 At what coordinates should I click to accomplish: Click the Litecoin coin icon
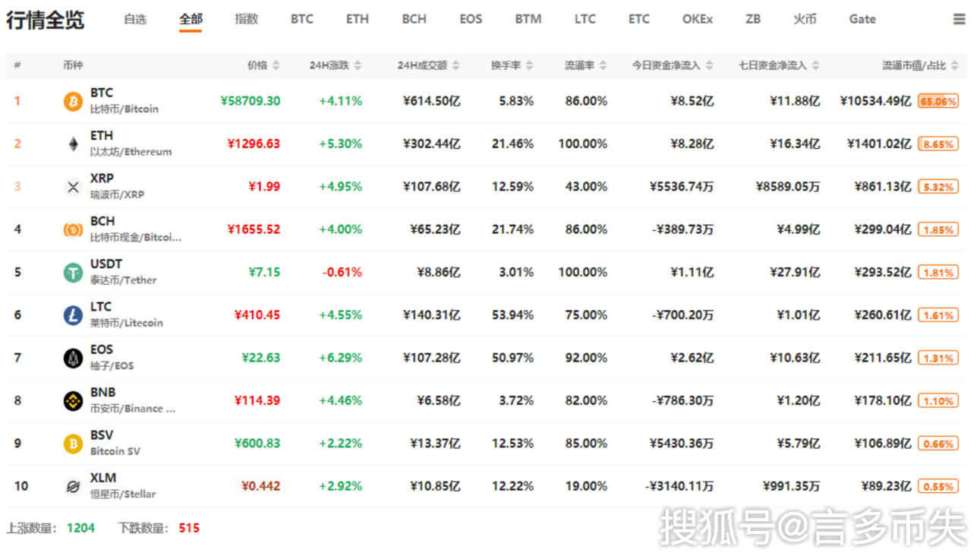coord(73,315)
